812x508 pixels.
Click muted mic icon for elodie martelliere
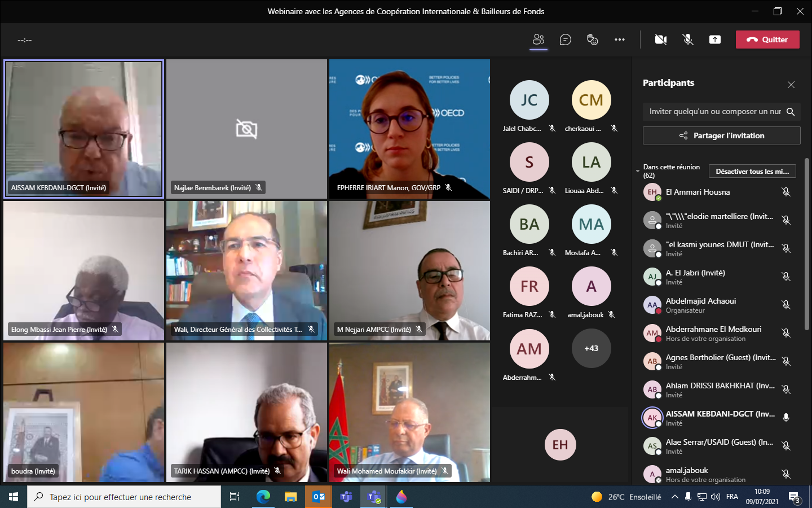point(786,220)
